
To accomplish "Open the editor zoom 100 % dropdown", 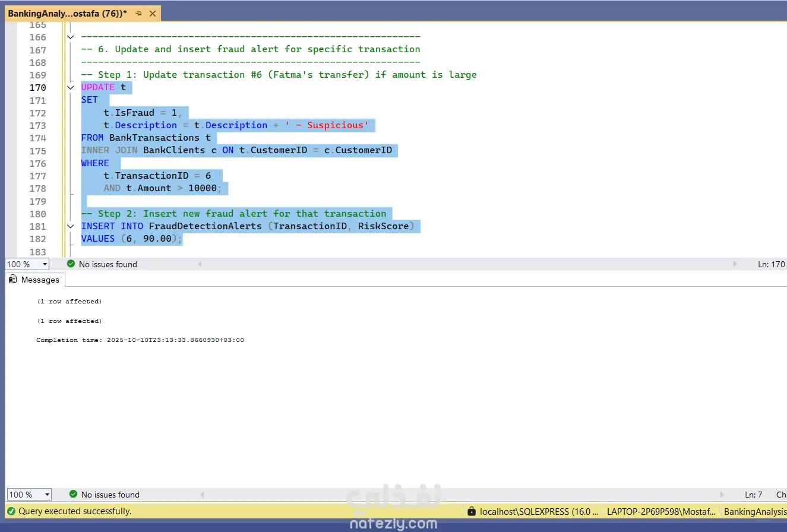I will click(45, 264).
